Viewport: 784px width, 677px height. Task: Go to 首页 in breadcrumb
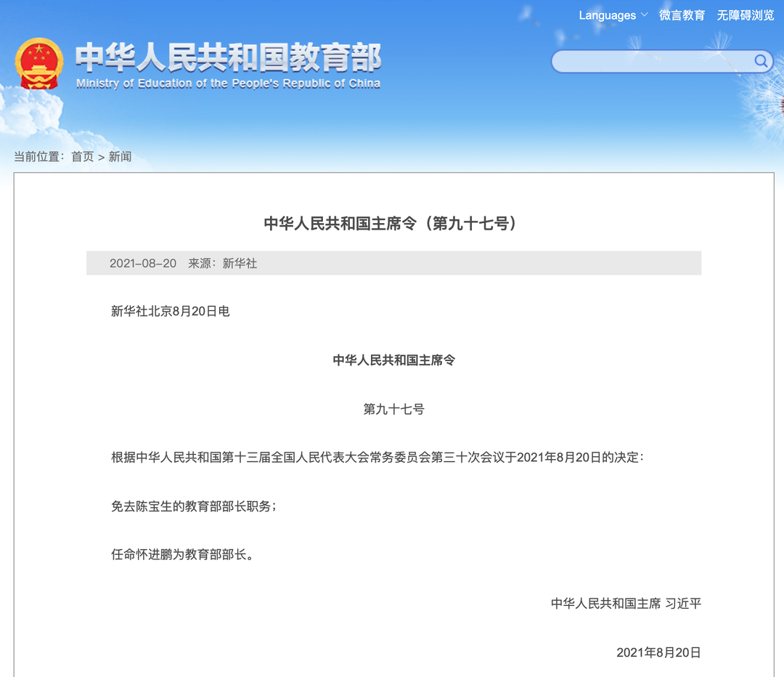tap(83, 157)
